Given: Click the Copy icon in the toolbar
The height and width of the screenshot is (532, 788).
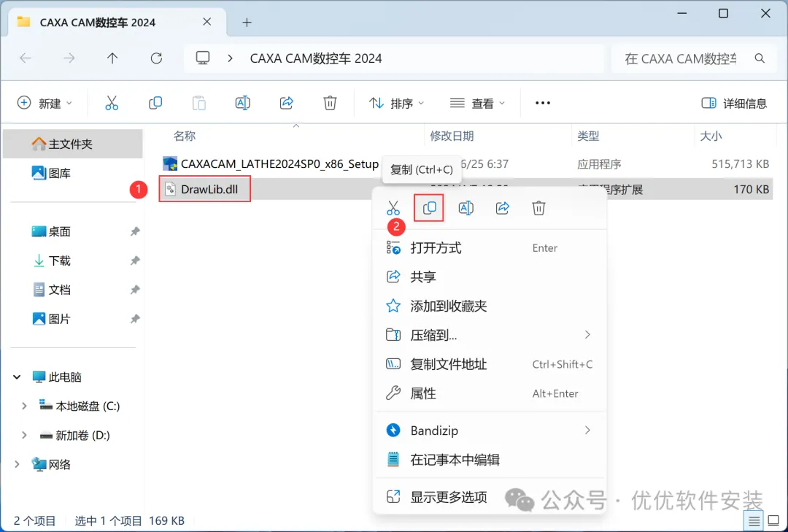Looking at the screenshot, I should 155,103.
